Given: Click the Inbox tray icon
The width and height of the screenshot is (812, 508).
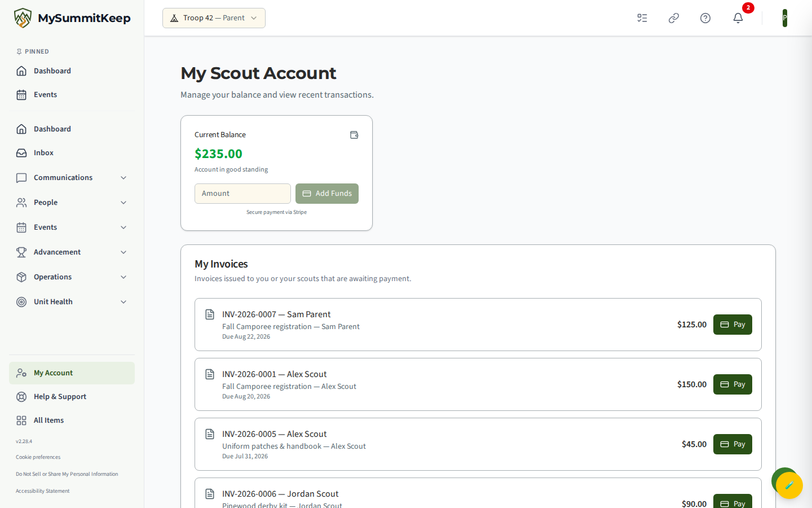Looking at the screenshot, I should (x=21, y=153).
